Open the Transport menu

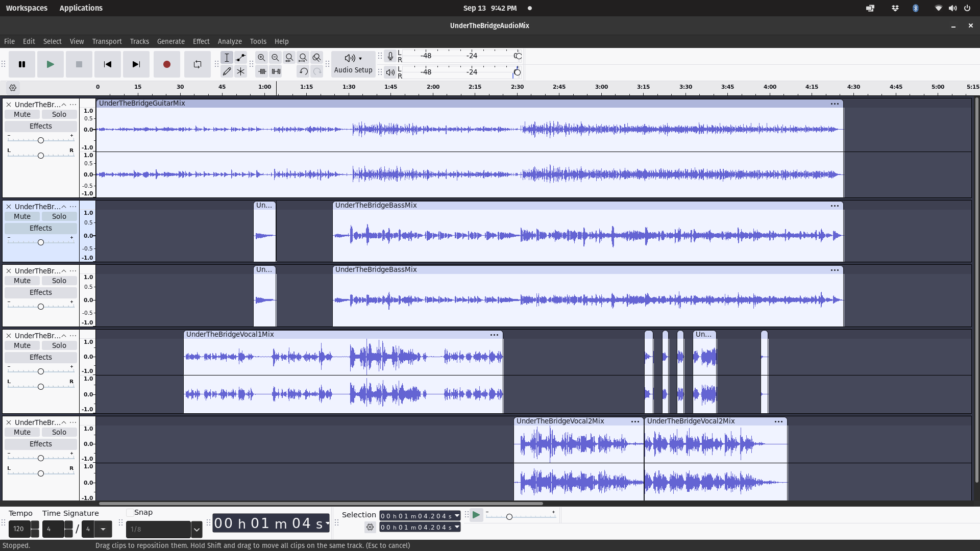(x=107, y=41)
